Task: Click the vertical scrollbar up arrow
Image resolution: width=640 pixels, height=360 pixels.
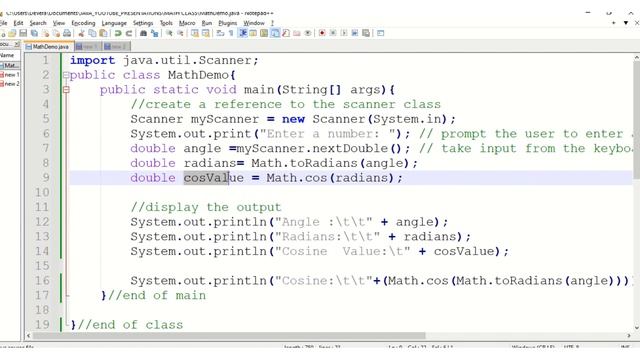Action: pyautogui.click(x=636, y=58)
